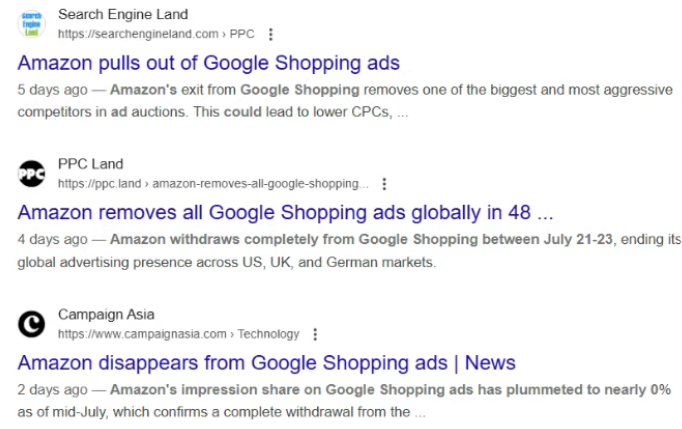This screenshot has width=682, height=429.
Task: Click the Search Engine Land favicon
Action: click(32, 24)
